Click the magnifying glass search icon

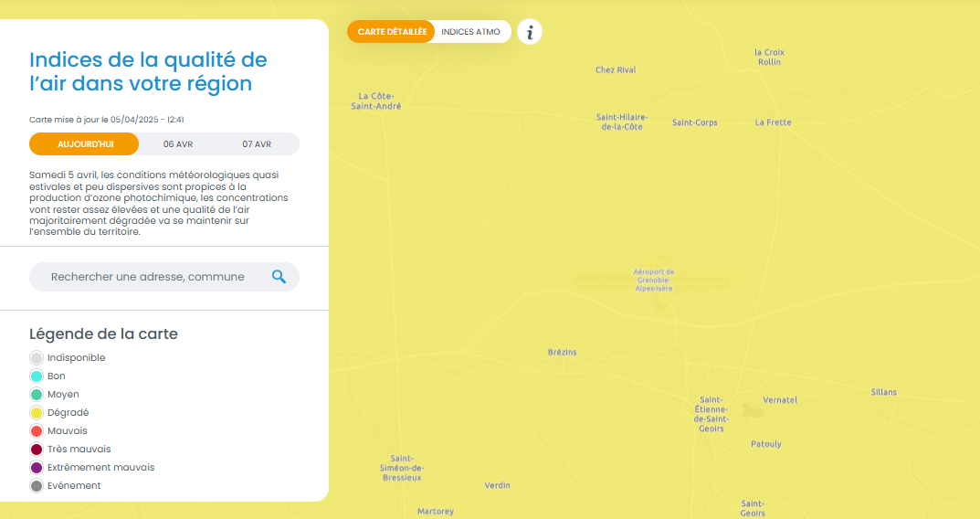pos(279,277)
